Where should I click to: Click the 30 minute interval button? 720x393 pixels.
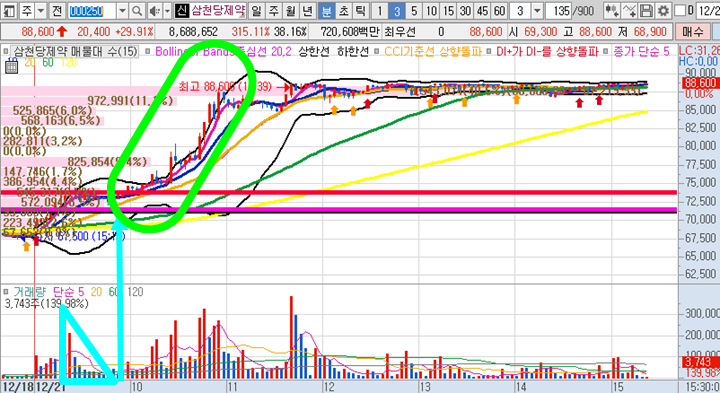466,10
